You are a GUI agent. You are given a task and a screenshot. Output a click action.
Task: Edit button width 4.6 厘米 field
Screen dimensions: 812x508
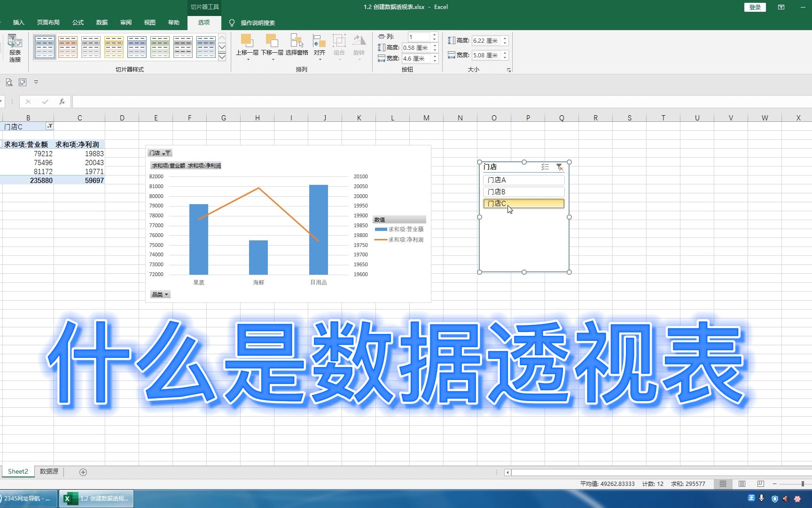point(416,58)
